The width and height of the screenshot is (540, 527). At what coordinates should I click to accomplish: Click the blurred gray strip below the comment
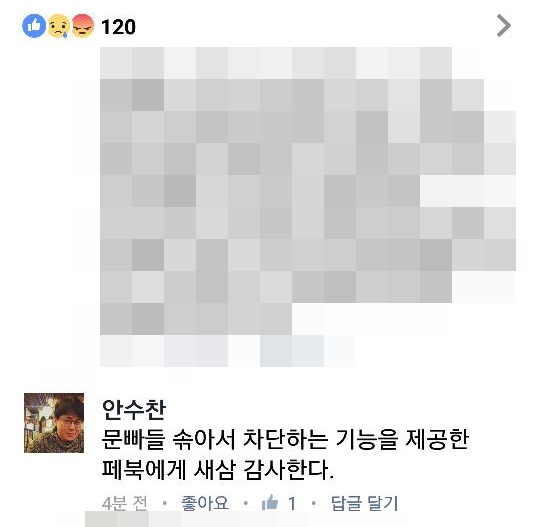(133, 519)
